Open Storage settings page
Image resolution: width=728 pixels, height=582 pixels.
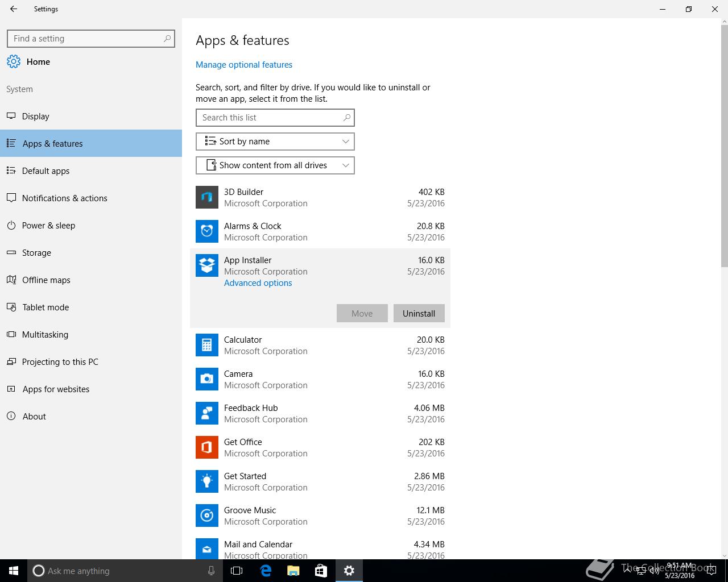pos(91,252)
